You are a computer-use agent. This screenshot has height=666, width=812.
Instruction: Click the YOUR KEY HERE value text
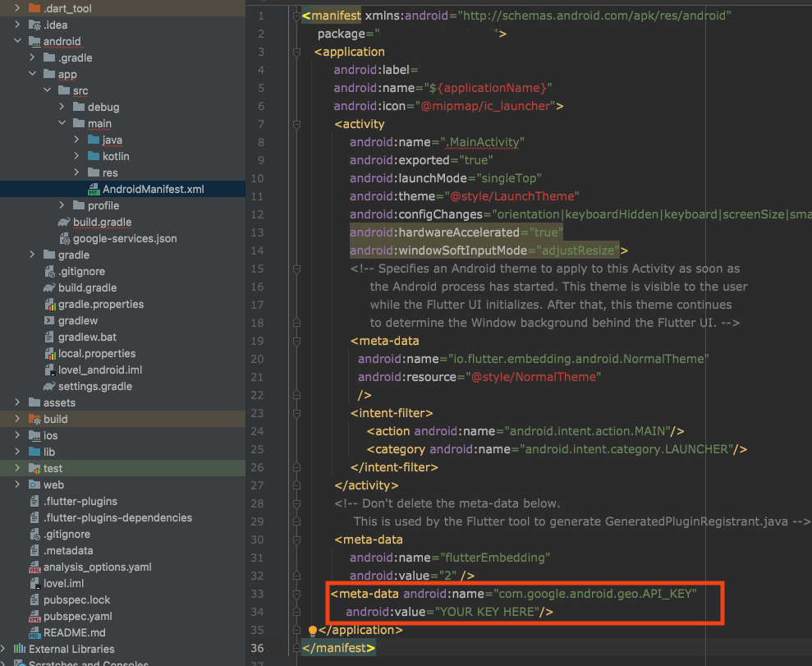[x=487, y=612]
